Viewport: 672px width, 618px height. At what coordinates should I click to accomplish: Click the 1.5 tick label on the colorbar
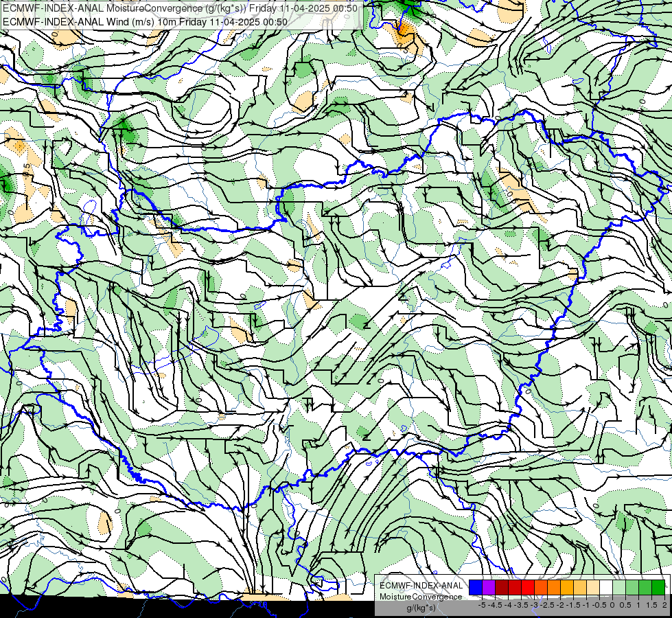pyautogui.click(x=652, y=605)
